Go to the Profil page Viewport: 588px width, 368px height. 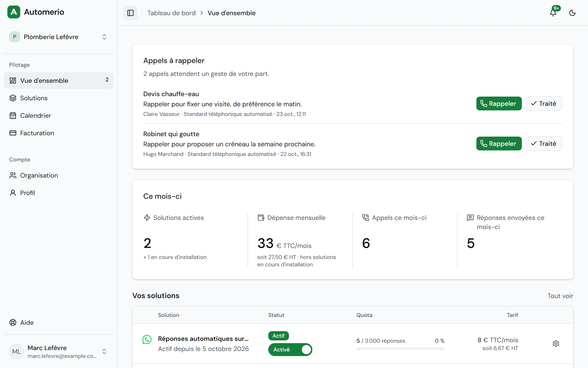[59, 193]
